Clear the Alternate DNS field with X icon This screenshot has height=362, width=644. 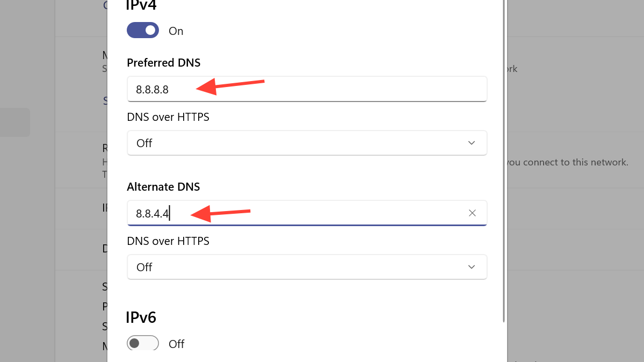[472, 213]
